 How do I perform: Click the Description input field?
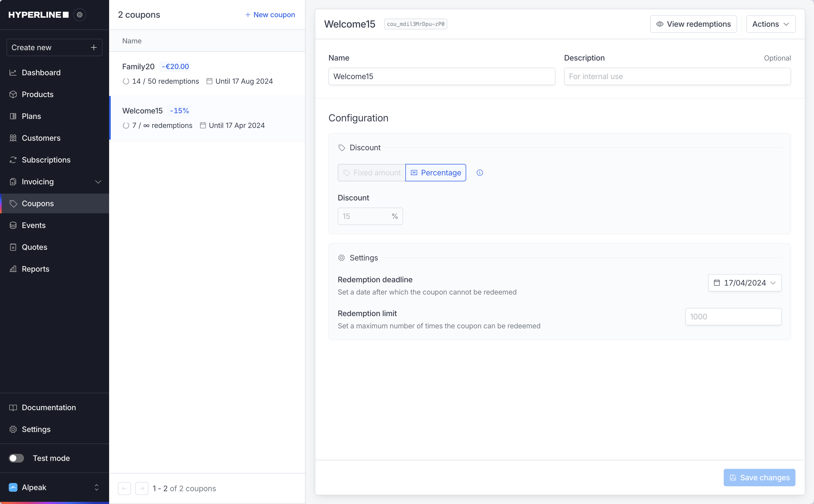[677, 76]
